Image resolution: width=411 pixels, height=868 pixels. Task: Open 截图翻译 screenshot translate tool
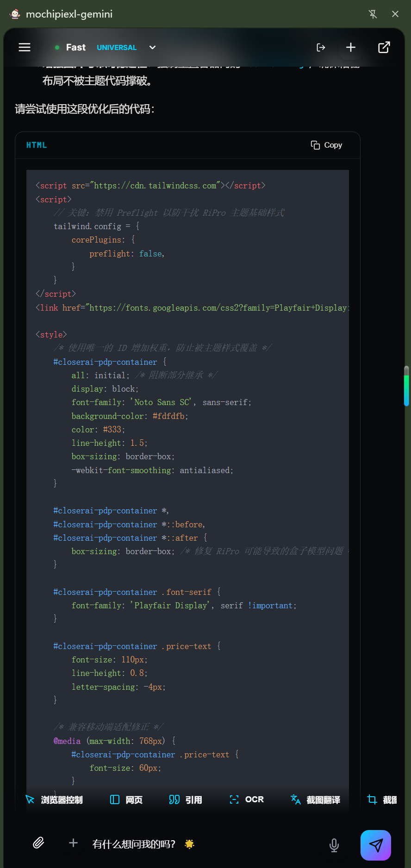pyautogui.click(x=315, y=799)
